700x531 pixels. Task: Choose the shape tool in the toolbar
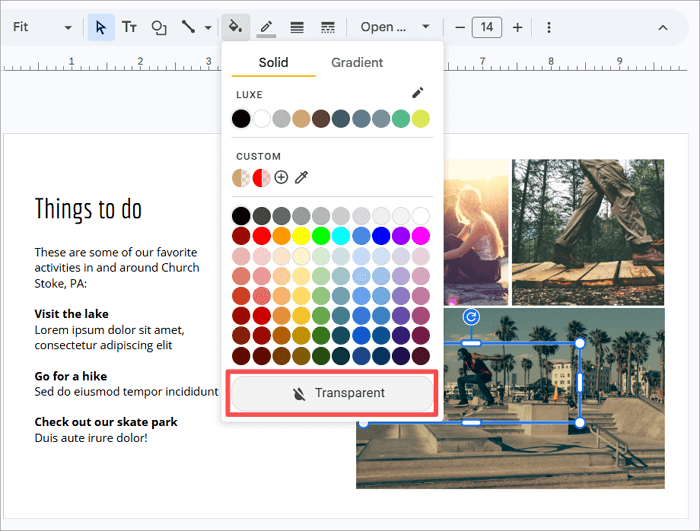[x=158, y=27]
